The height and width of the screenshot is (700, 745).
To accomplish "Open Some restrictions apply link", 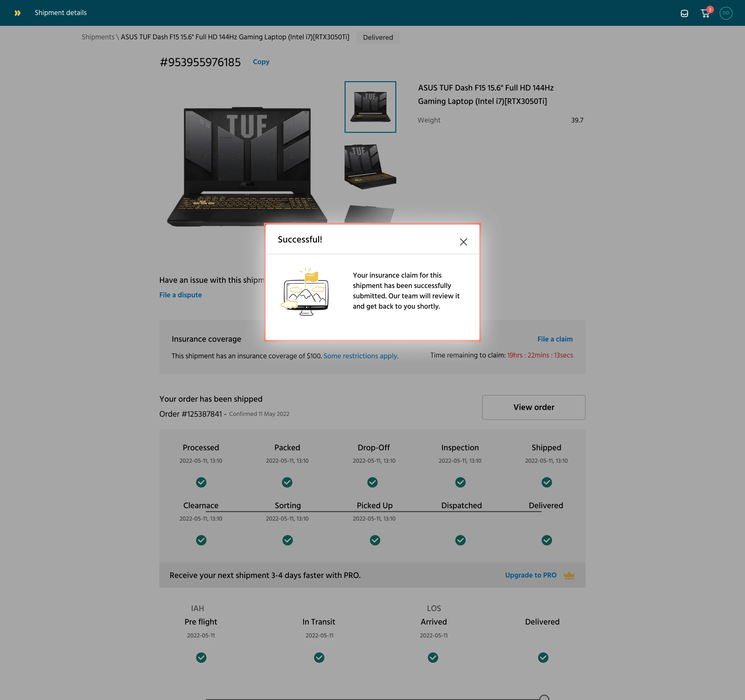I will point(361,356).
